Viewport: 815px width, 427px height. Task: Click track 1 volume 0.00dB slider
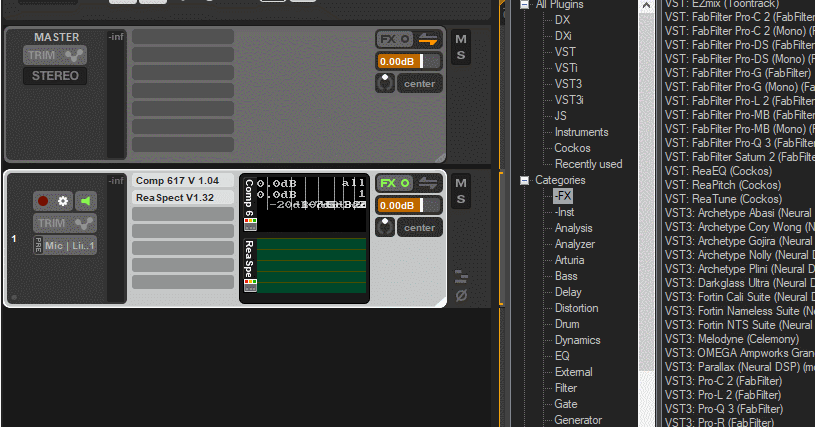409,205
